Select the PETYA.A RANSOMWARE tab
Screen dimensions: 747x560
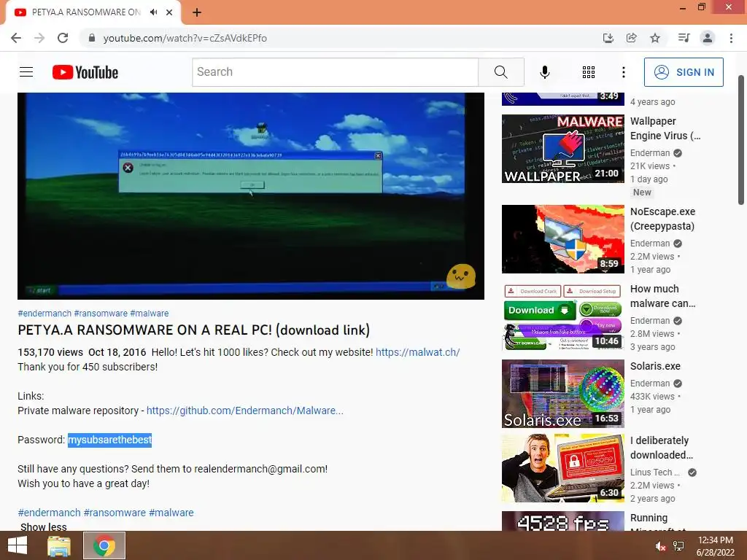point(86,12)
